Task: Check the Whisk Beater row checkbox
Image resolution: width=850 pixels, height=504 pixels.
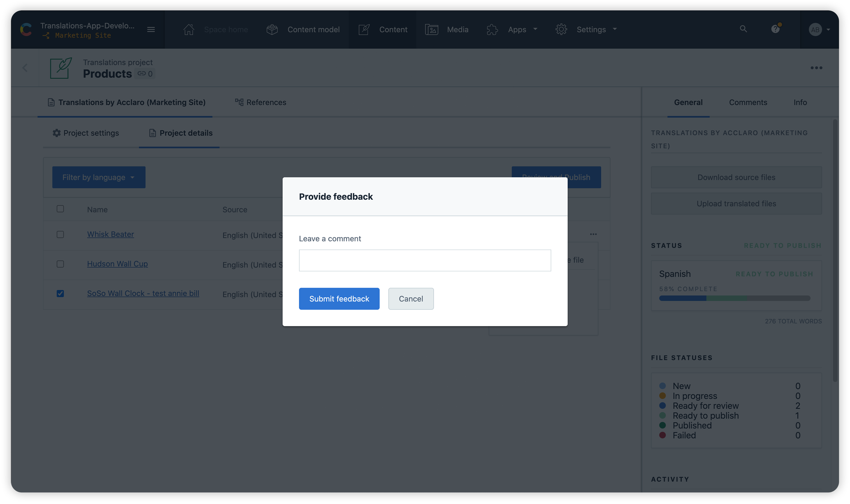Action: pos(60,235)
